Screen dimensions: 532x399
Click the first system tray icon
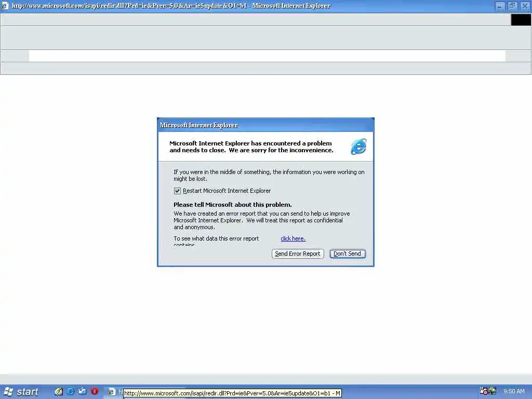[484, 391]
